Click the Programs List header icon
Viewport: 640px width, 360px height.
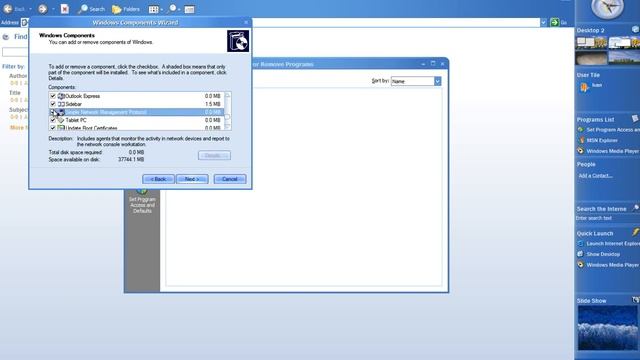click(635, 118)
